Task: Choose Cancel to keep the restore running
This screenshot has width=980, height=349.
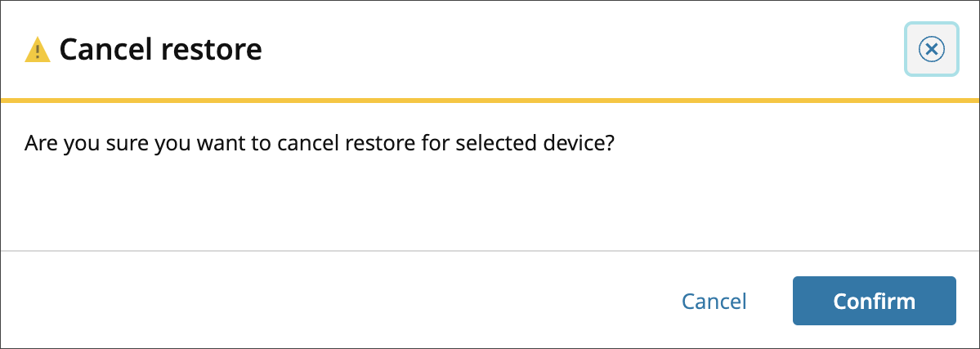Action: pyautogui.click(x=714, y=301)
